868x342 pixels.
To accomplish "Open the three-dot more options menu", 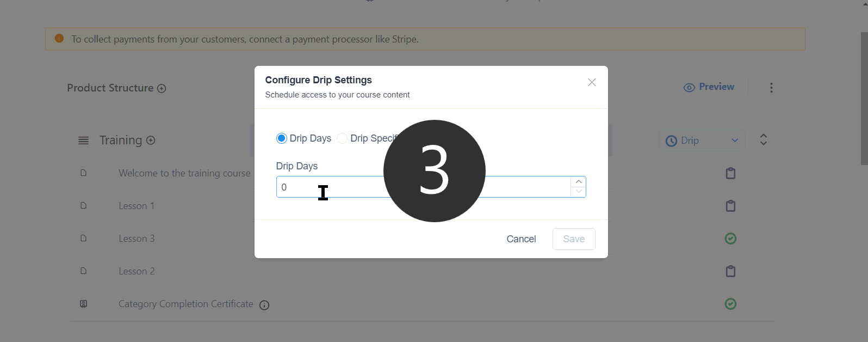I will [771, 88].
